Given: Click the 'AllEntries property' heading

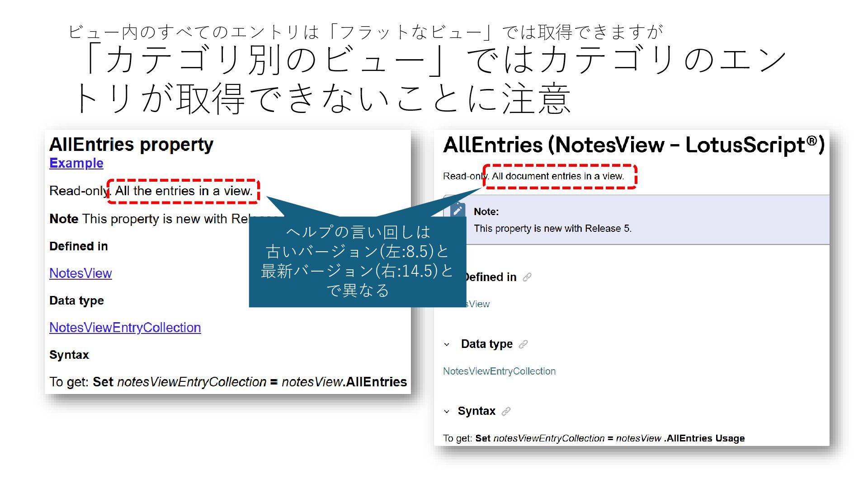Looking at the screenshot, I should coord(131,145).
